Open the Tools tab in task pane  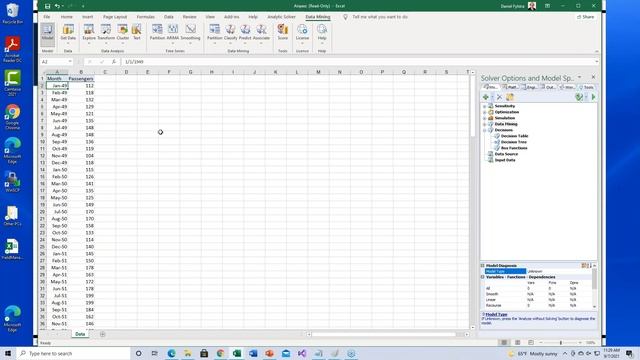coord(587,87)
